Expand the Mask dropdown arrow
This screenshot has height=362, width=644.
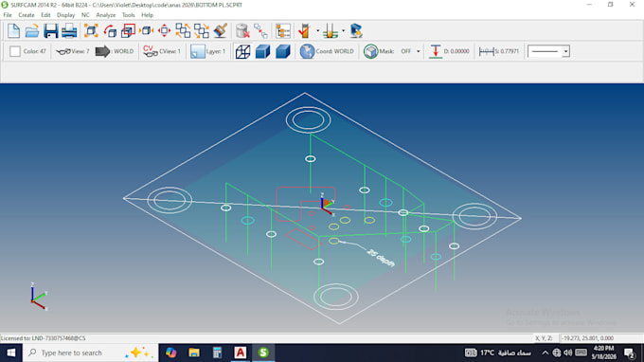click(418, 51)
